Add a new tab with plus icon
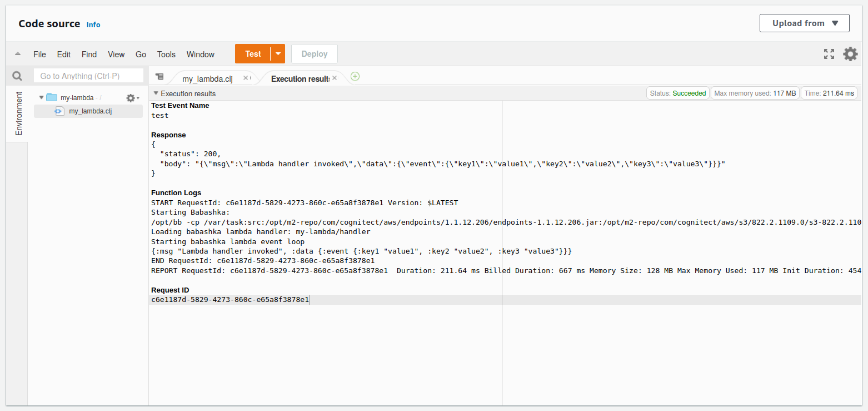Viewport: 868px width, 411px height. coord(355,76)
